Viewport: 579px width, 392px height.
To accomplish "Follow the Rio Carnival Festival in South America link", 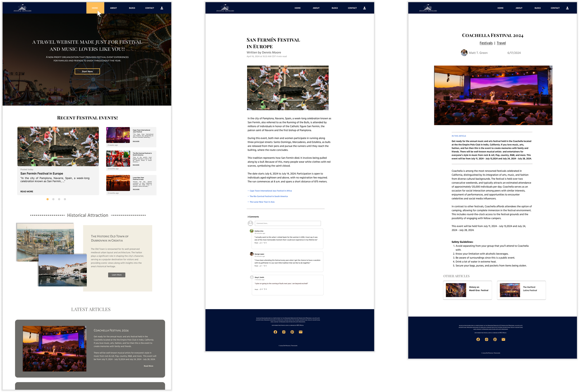I will (x=269, y=196).
